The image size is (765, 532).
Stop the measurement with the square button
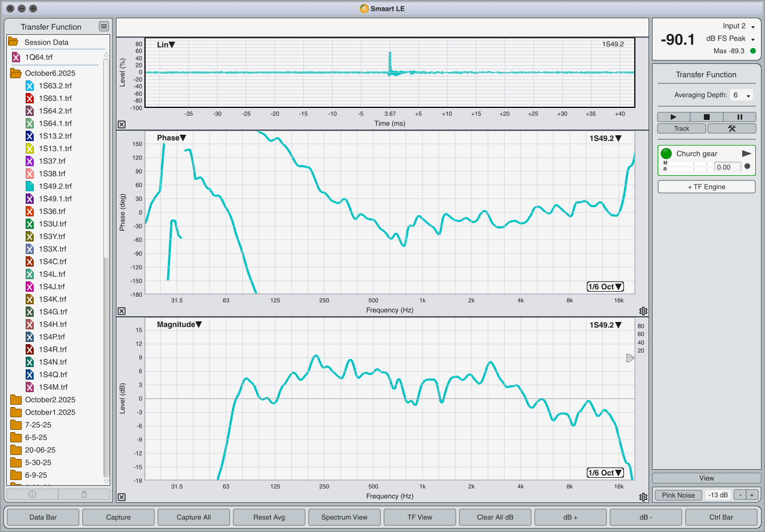click(x=706, y=117)
